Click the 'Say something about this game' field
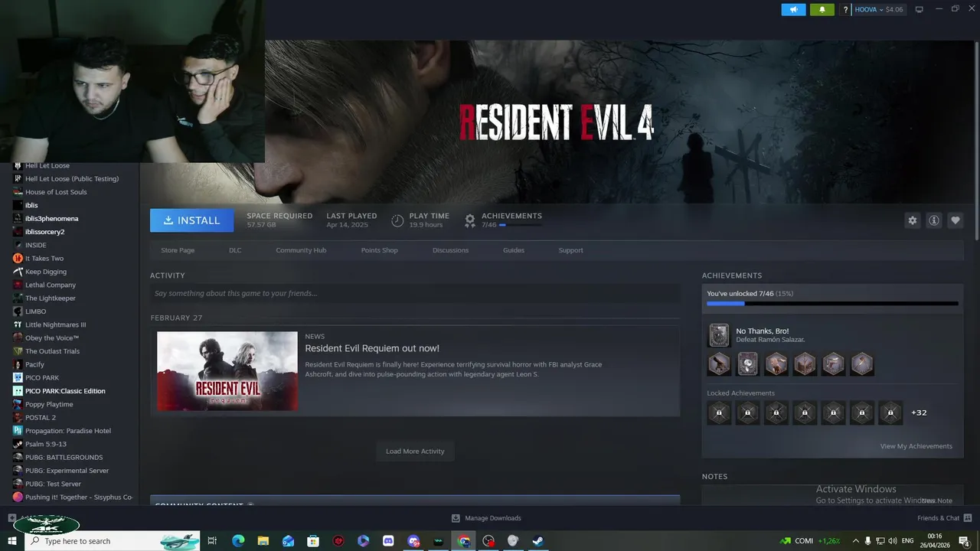The image size is (980, 551). (415, 293)
